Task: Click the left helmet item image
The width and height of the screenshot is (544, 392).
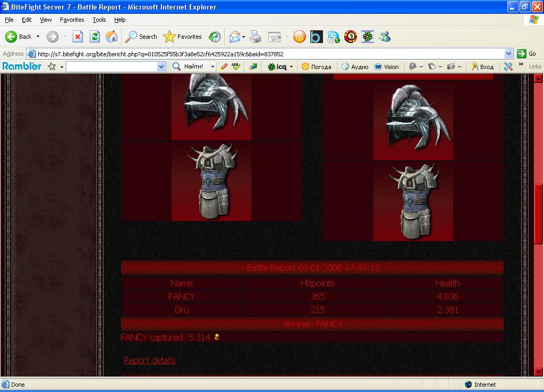Action: pos(211,107)
